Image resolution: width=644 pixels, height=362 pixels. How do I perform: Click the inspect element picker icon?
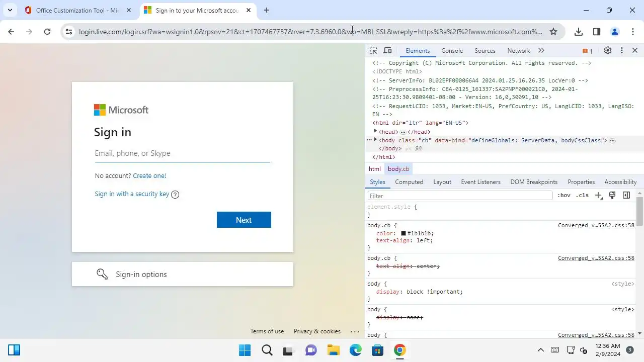(373, 51)
